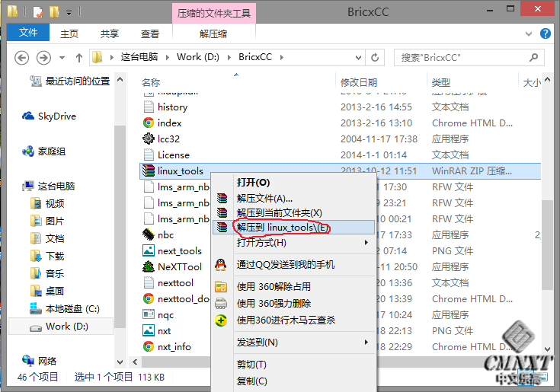Select 网络 in navigation pane
Image resolution: width=560 pixels, height=392 pixels.
click(x=40, y=361)
